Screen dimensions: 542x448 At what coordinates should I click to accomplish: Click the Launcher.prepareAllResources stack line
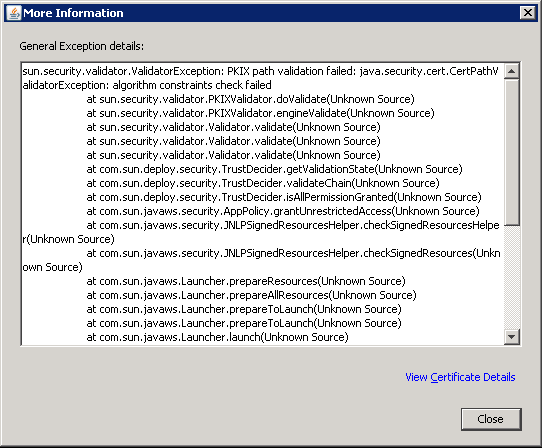(x=251, y=295)
